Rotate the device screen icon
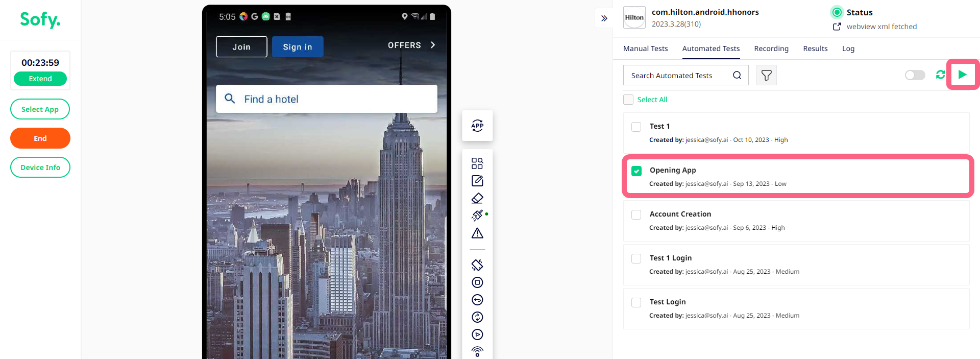The height and width of the screenshot is (359, 980). point(477,265)
